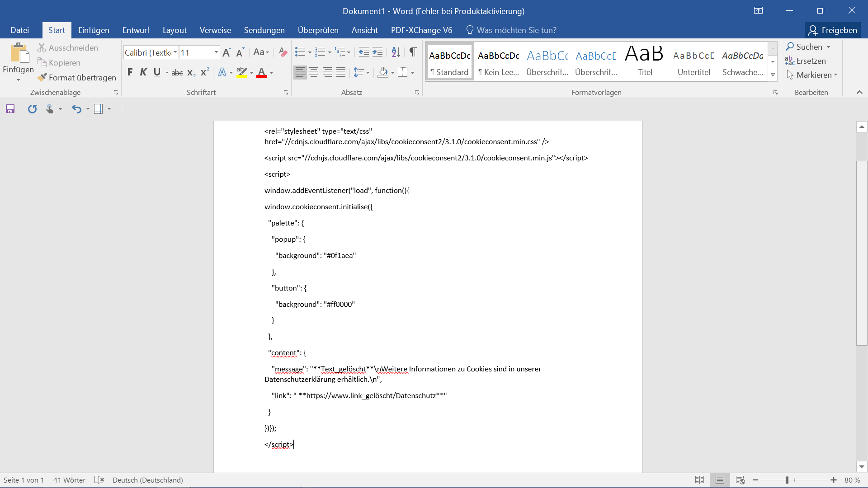Click the Deutsch (Deutschland) language indicator
868x488 pixels.
[148, 480]
